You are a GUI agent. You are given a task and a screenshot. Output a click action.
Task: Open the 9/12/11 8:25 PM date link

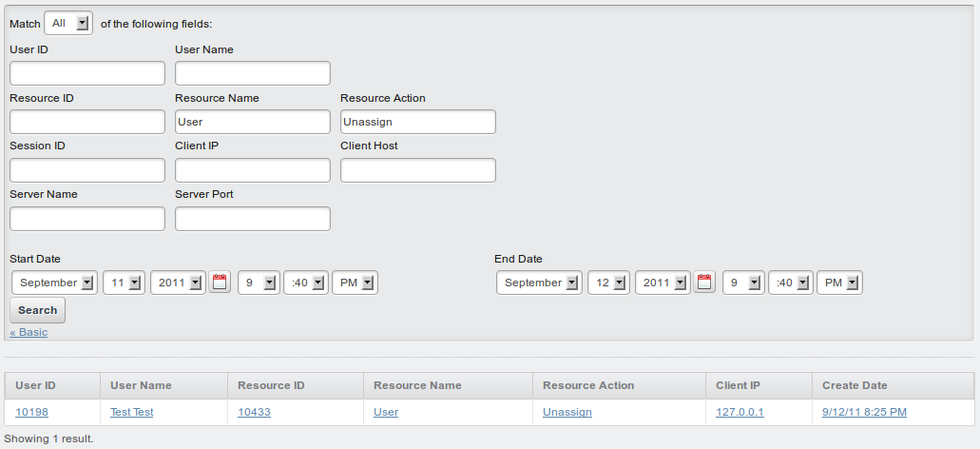(864, 412)
